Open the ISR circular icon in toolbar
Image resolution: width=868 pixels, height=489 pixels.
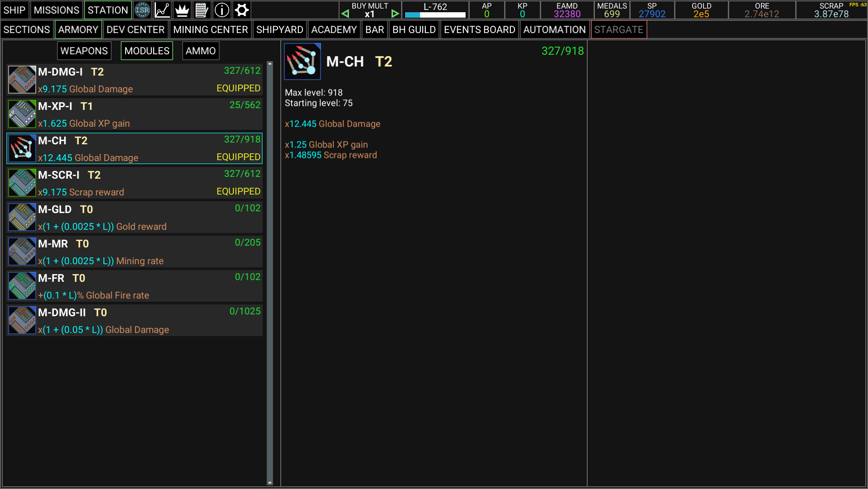pyautogui.click(x=142, y=10)
